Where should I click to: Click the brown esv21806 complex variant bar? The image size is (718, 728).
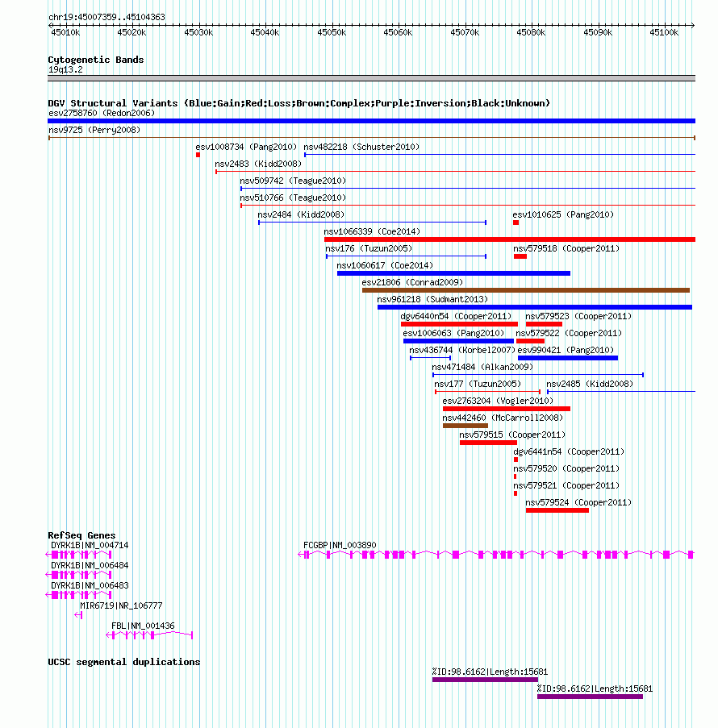pyautogui.click(x=526, y=290)
